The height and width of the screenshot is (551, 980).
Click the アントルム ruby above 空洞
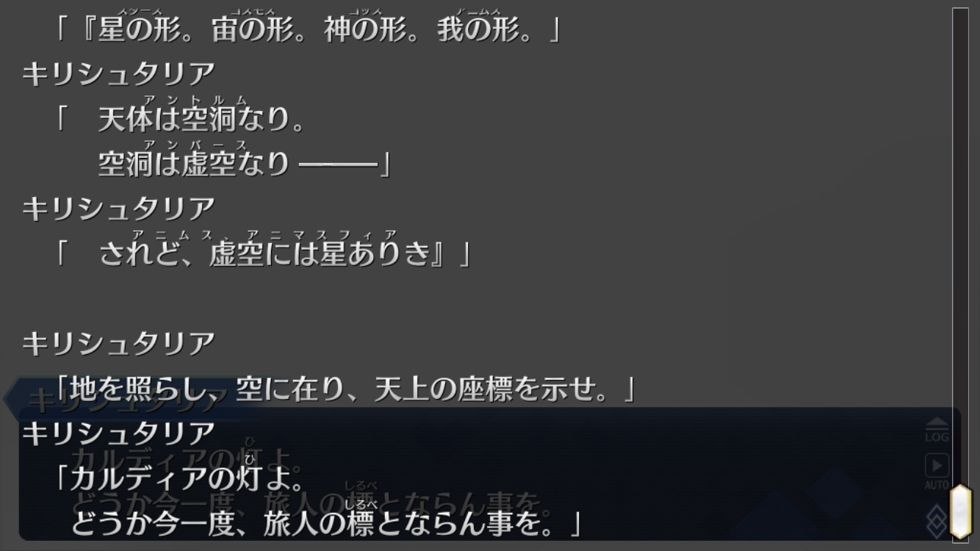coord(195,100)
